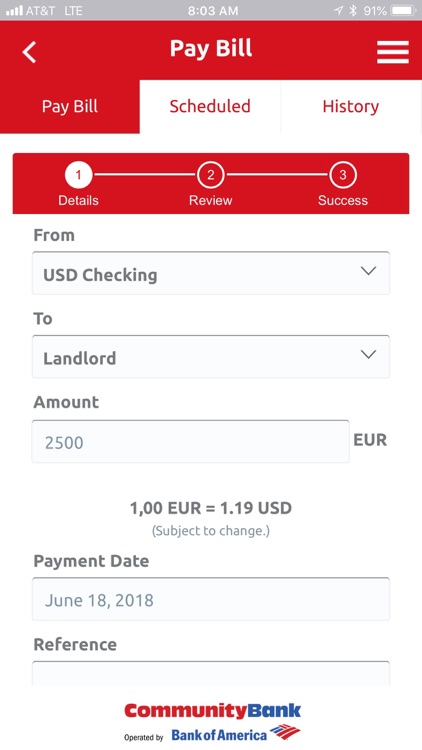
Task: Tap the Bank of America flag logo
Action: [x=285, y=731]
